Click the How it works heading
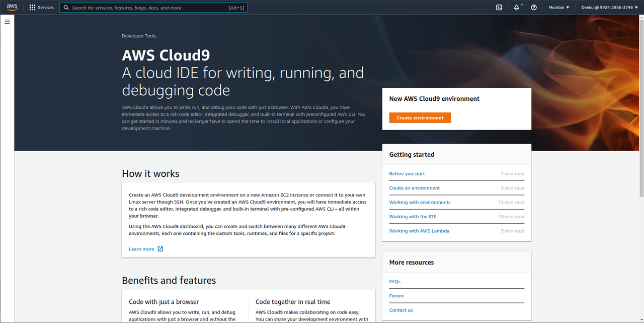This screenshot has height=323, width=644. [150, 174]
